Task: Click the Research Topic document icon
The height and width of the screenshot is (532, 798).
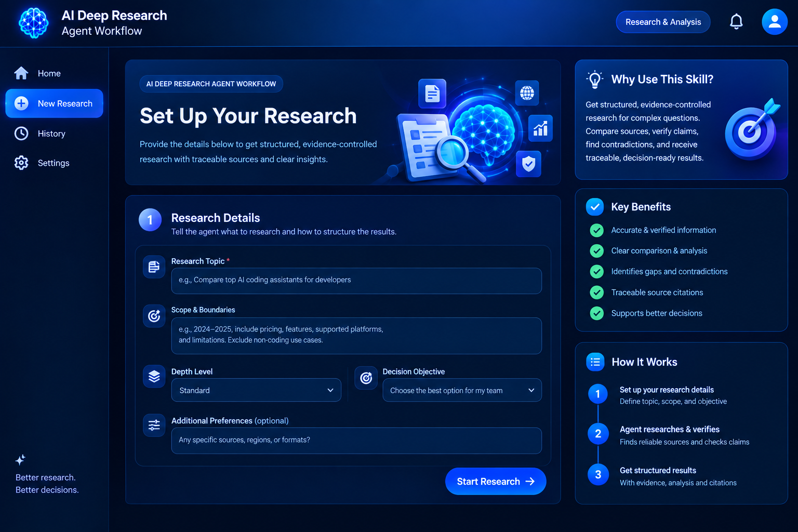Action: [154, 267]
